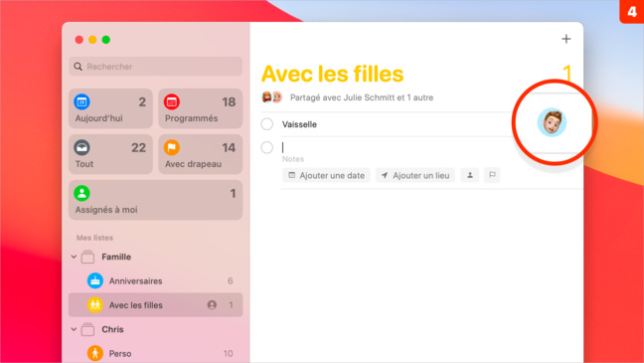Click shared indicator on Avec les filles row
Viewport: 644px width, 363px height.
pyautogui.click(x=212, y=305)
